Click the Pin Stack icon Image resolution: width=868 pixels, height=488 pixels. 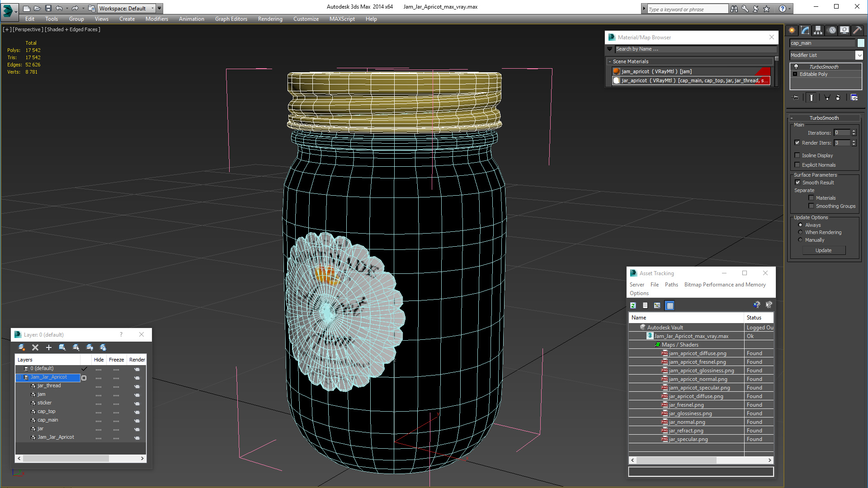[x=796, y=98]
